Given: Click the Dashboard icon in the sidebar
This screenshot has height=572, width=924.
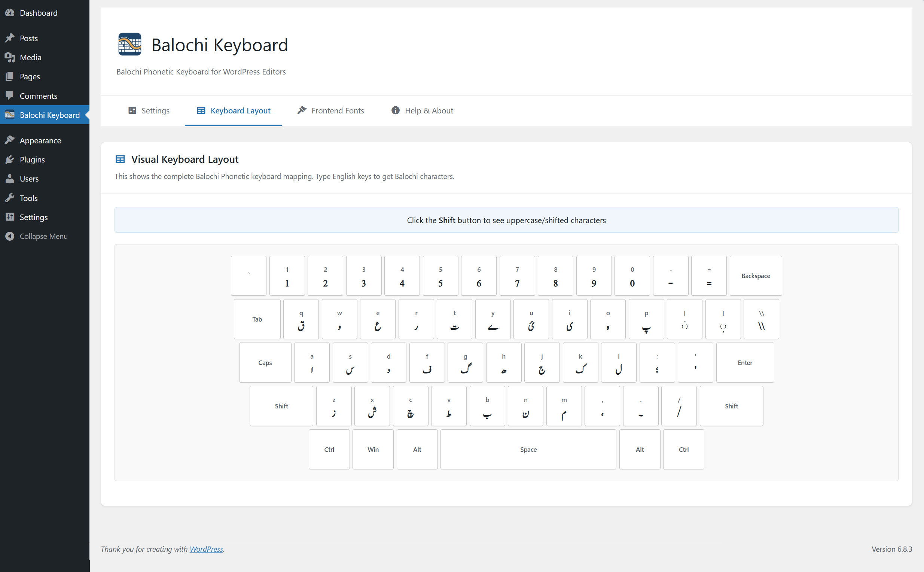Looking at the screenshot, I should click(10, 13).
